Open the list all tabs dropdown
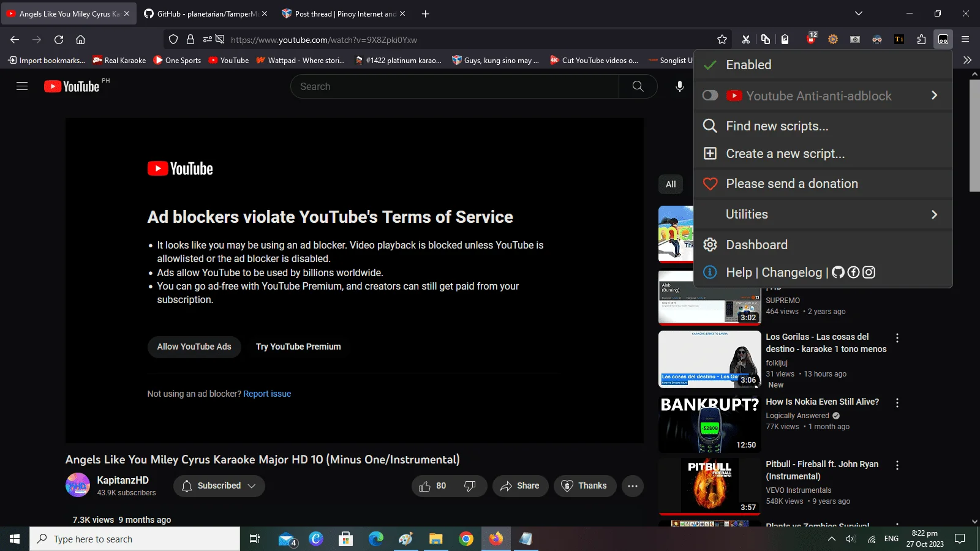 (x=859, y=13)
